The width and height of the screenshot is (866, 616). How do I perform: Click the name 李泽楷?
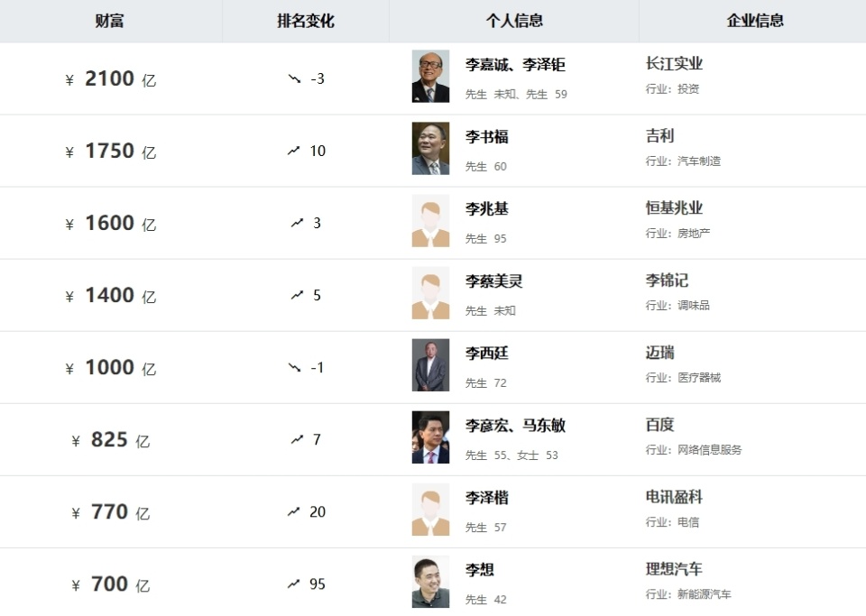coord(487,497)
